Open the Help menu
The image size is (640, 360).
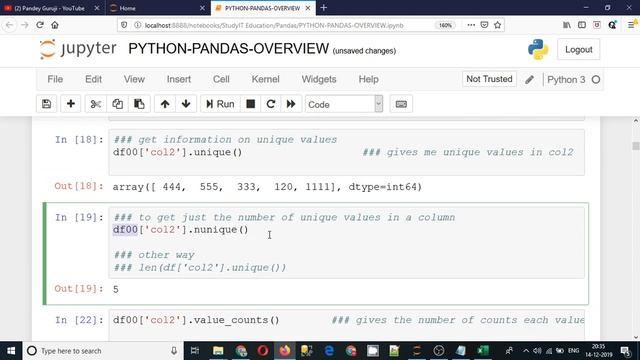tap(369, 79)
